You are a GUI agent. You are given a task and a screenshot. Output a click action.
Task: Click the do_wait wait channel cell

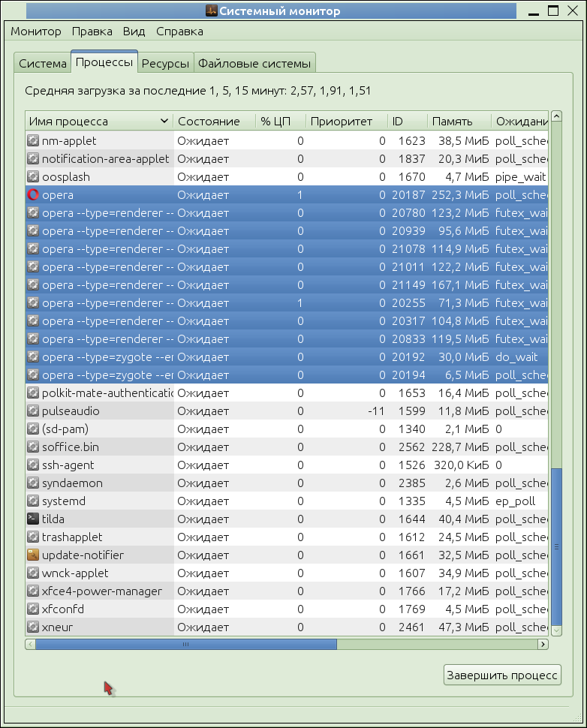tap(516, 357)
